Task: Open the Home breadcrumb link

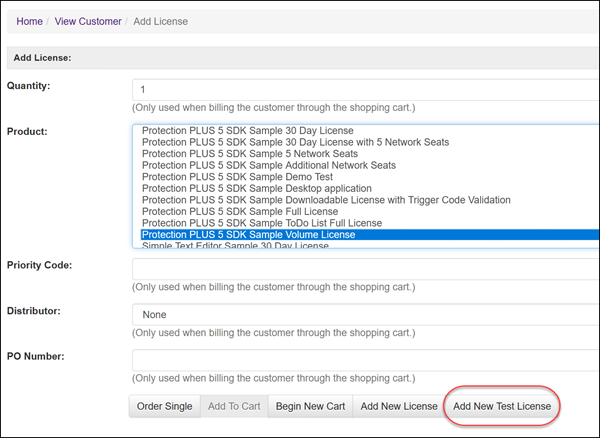Action: click(29, 21)
